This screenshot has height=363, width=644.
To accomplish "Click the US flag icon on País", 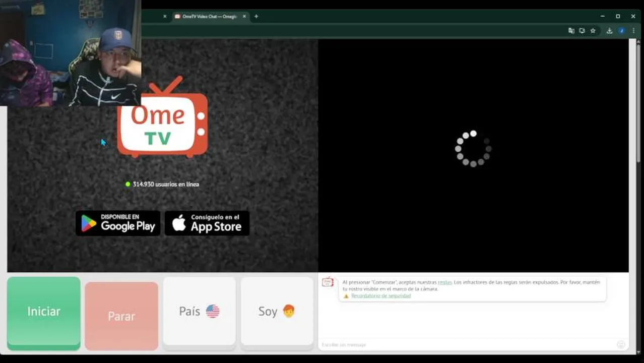I will (213, 312).
